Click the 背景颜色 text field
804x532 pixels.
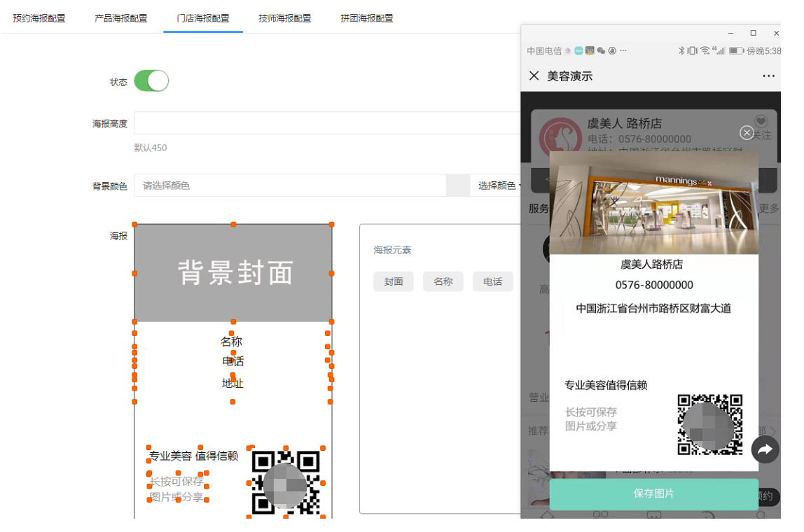click(290, 185)
